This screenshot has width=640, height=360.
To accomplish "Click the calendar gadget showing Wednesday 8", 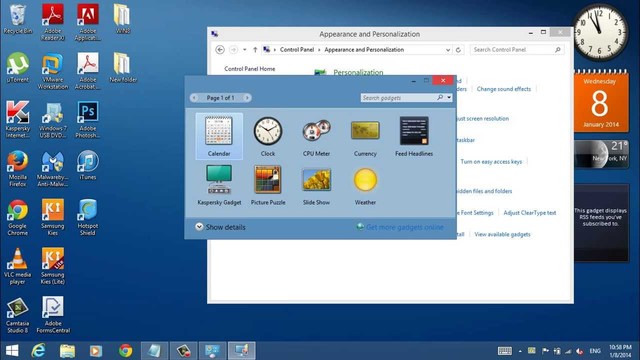I will coord(600,101).
